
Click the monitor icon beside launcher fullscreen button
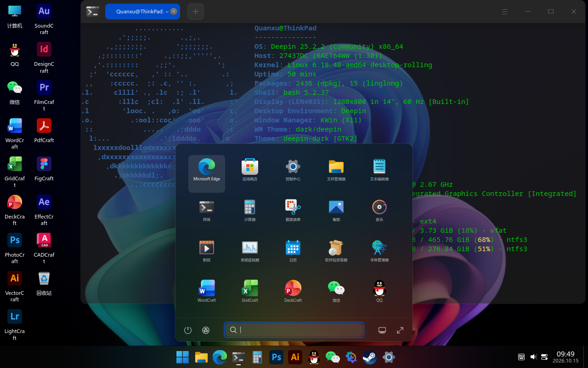tap(382, 330)
